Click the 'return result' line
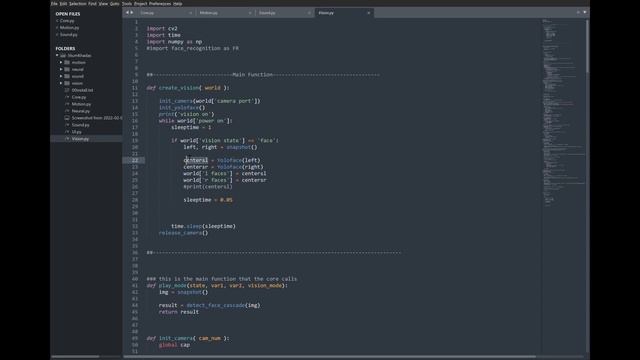Image resolution: width=640 pixels, height=360 pixels. 179,312
